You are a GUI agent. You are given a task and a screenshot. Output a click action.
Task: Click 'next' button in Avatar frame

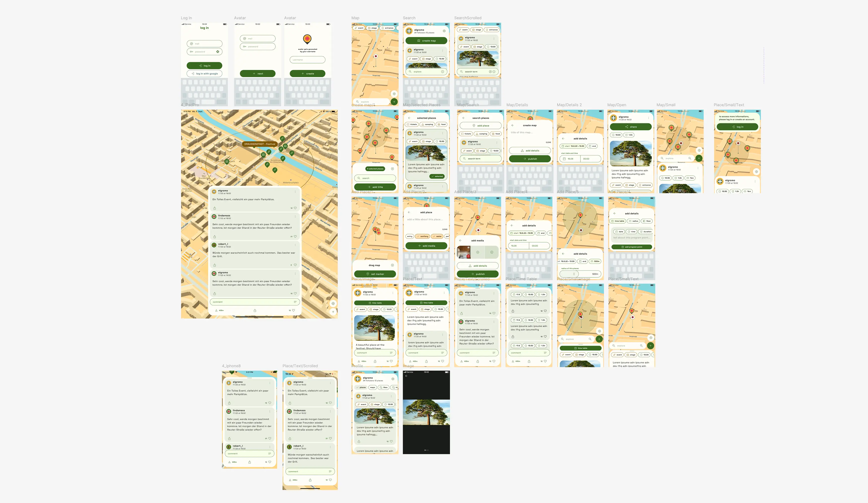pos(258,73)
